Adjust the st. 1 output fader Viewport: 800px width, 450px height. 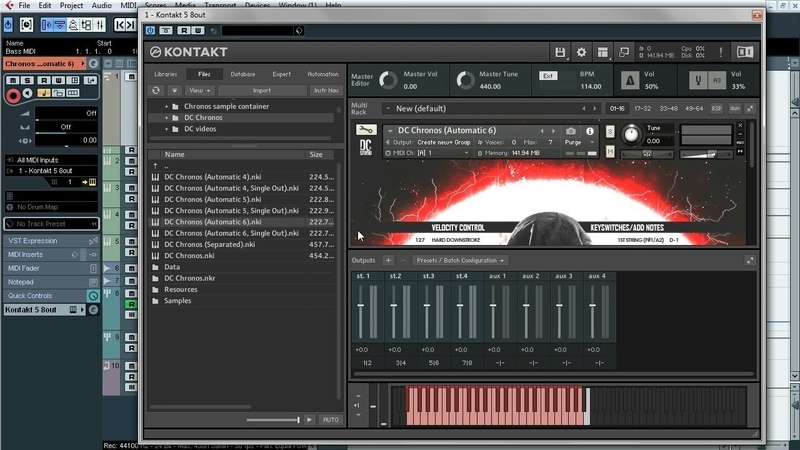click(x=360, y=305)
